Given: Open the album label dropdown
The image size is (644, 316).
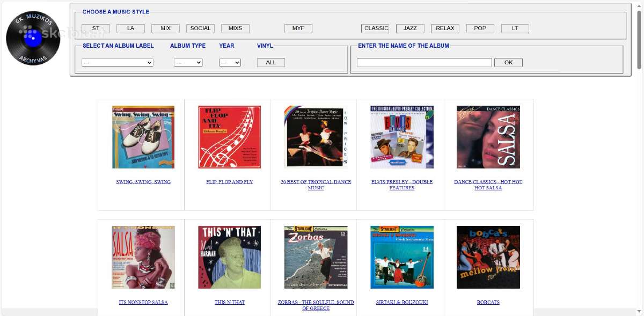Looking at the screenshot, I should (x=118, y=62).
